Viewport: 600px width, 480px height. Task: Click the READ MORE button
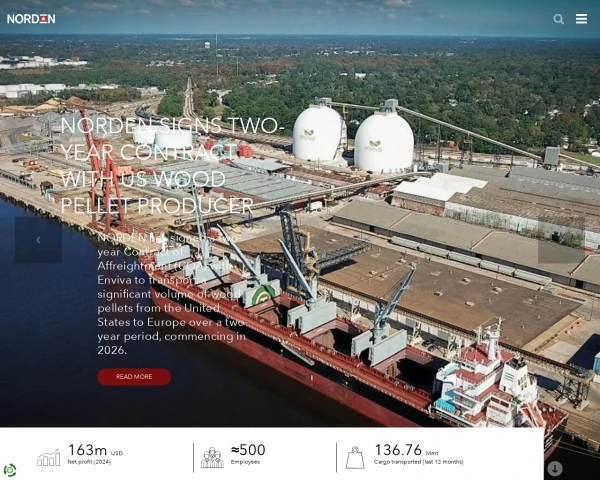134,377
